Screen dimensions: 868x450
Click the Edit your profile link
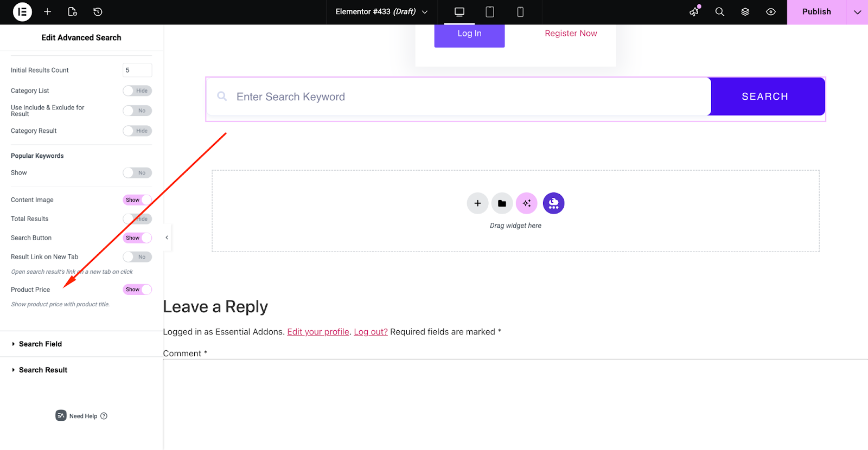coord(318,332)
